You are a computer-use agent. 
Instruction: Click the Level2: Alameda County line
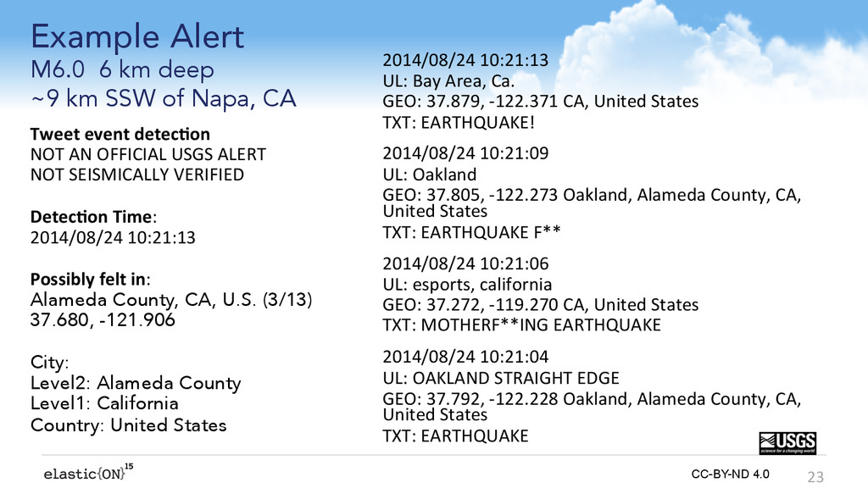tap(136, 383)
